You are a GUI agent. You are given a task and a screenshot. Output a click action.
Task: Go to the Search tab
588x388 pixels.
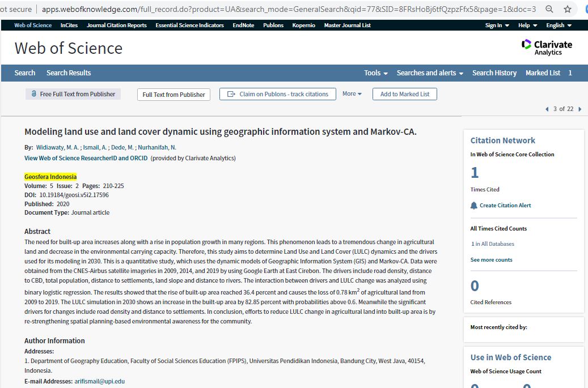[25, 73]
